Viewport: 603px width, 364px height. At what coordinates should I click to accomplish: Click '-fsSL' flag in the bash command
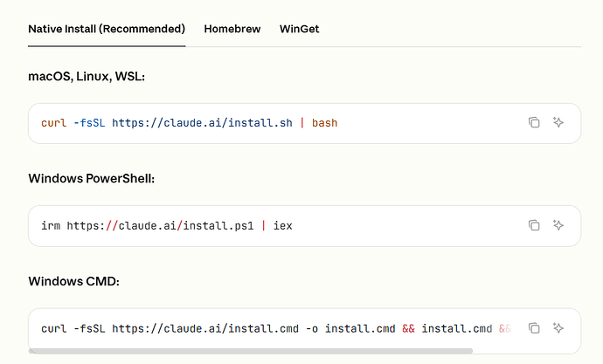click(x=89, y=123)
